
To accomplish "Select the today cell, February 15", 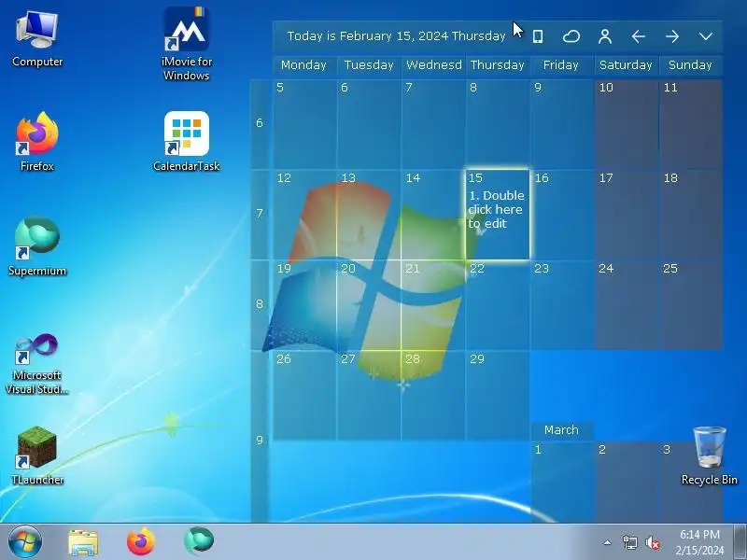I will [x=498, y=215].
